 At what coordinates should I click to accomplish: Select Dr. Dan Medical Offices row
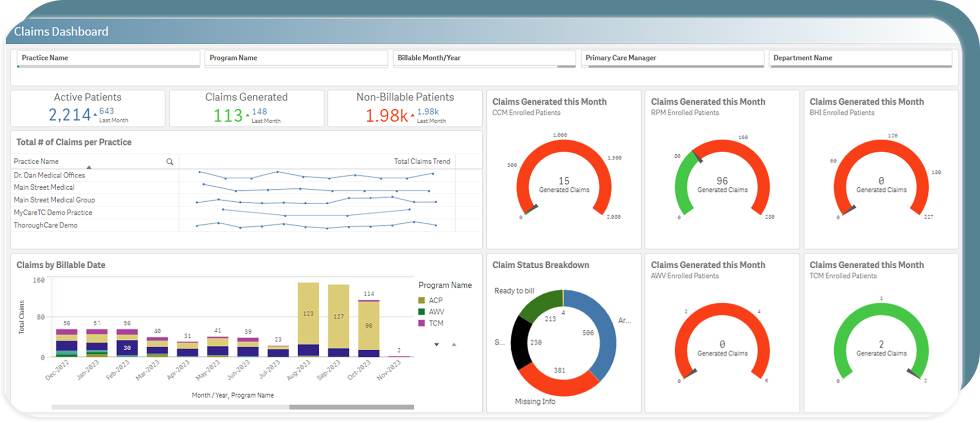pyautogui.click(x=50, y=175)
